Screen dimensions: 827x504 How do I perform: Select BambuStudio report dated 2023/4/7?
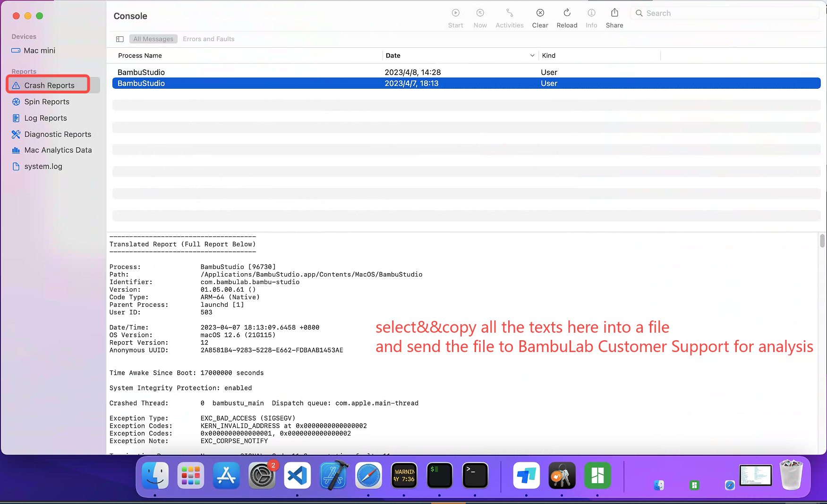coord(466,84)
